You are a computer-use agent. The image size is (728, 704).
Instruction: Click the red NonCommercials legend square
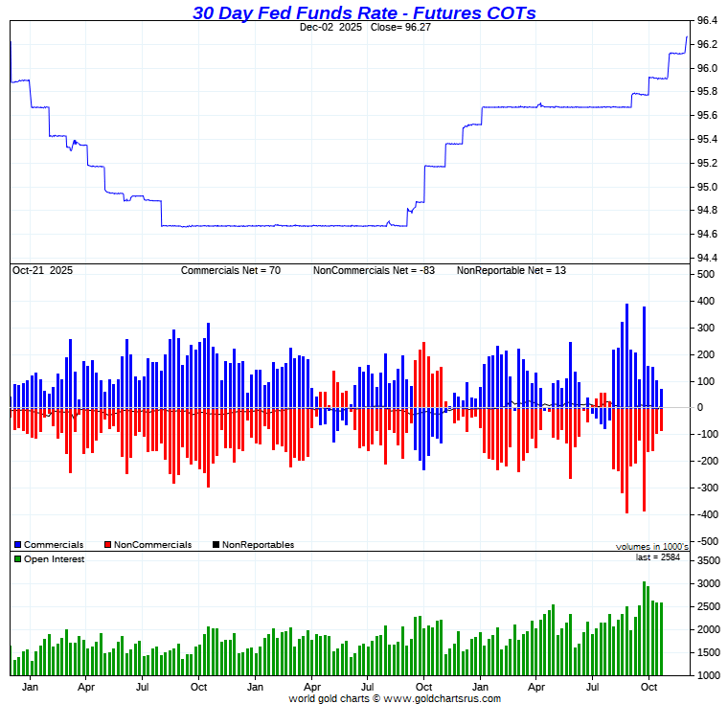[x=108, y=545]
